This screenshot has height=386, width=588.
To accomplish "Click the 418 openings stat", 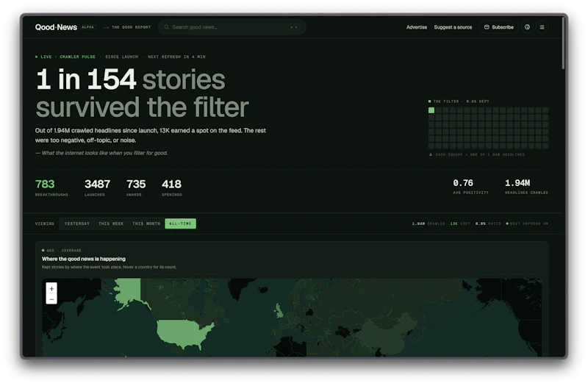I will (172, 187).
